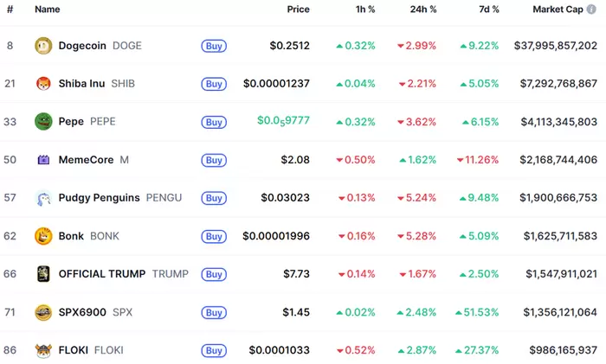The height and width of the screenshot is (364, 606).
Task: Click Pepe's green price value
Action: (x=283, y=122)
